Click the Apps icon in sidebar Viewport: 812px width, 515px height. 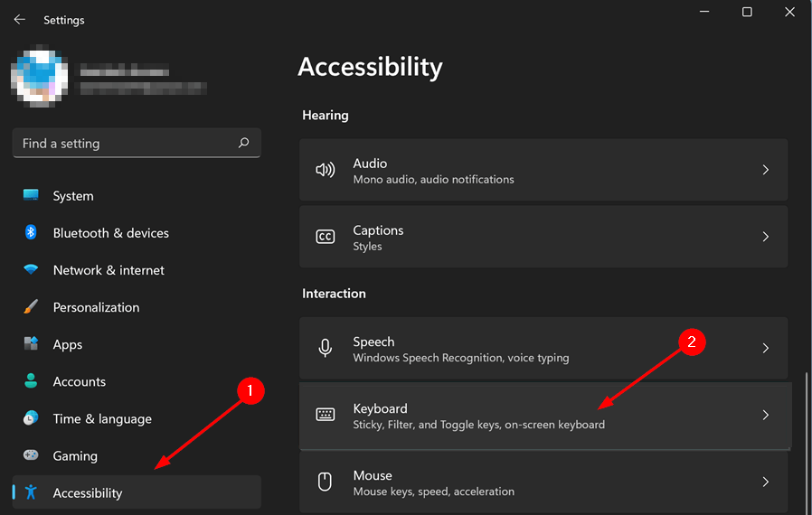point(31,343)
